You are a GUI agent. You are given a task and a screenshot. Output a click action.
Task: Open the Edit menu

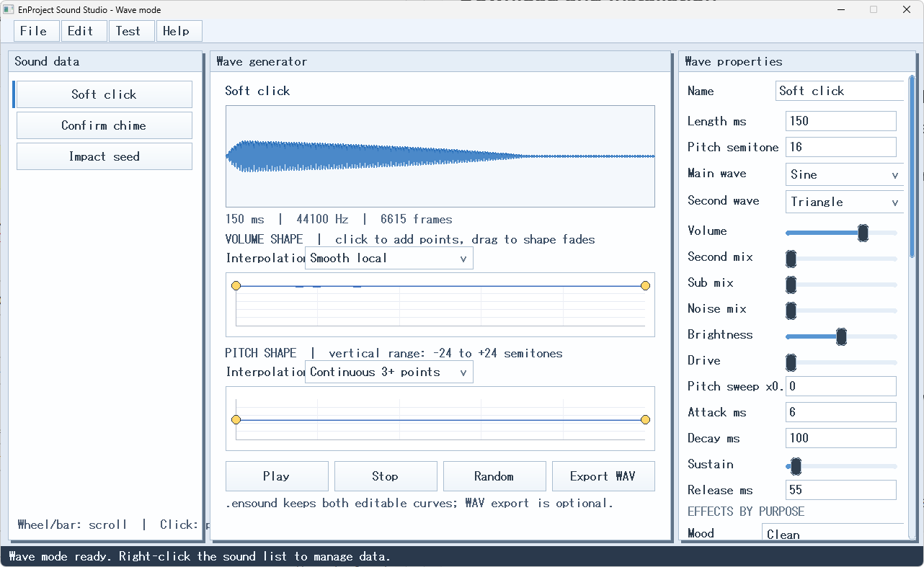tap(84, 31)
